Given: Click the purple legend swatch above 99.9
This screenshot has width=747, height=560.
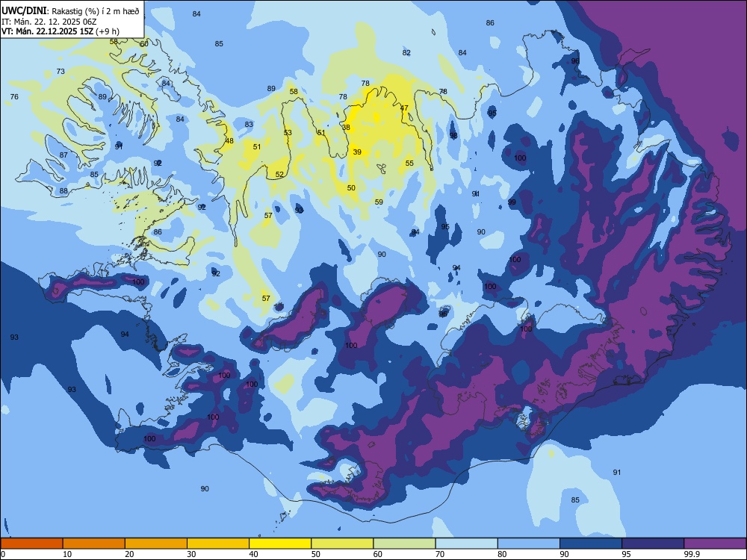Looking at the screenshot, I should pos(715,544).
